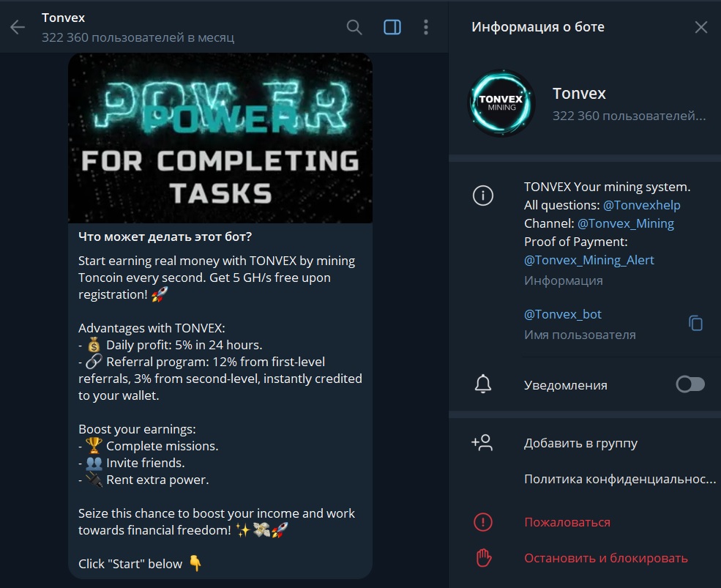Click the red exclamation report icon

(x=483, y=522)
